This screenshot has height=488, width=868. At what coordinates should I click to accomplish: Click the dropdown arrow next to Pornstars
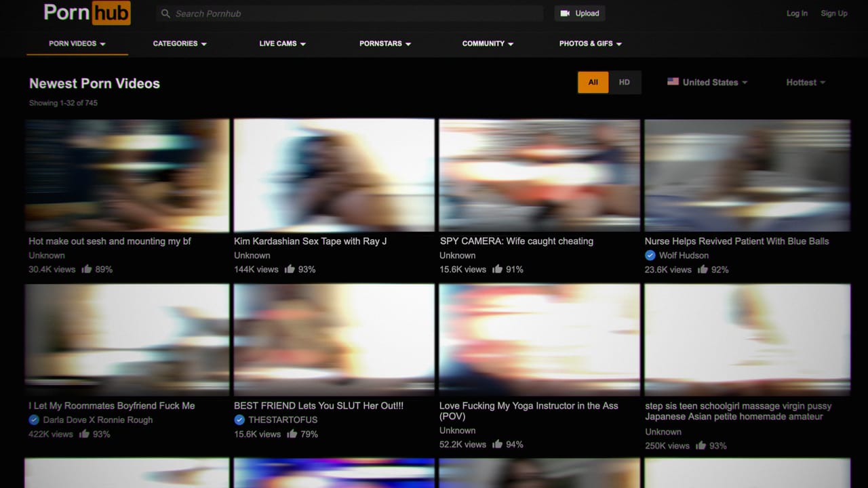[408, 44]
